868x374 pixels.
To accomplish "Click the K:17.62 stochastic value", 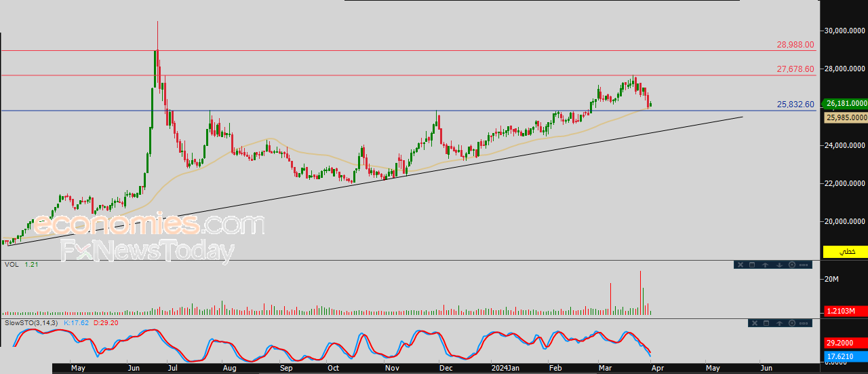I will (77, 323).
